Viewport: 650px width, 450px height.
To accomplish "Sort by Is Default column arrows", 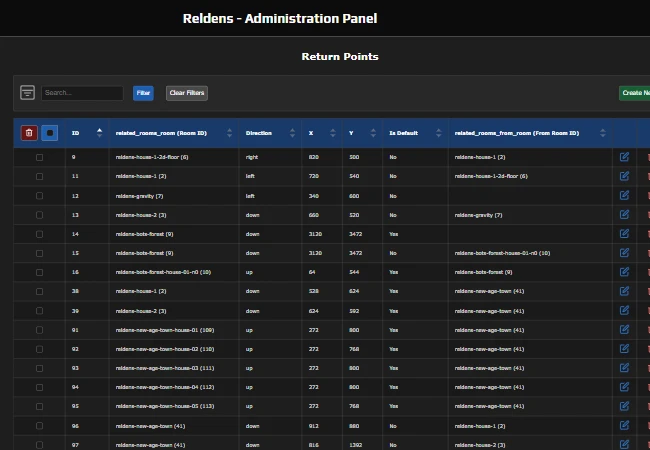I will (439, 133).
